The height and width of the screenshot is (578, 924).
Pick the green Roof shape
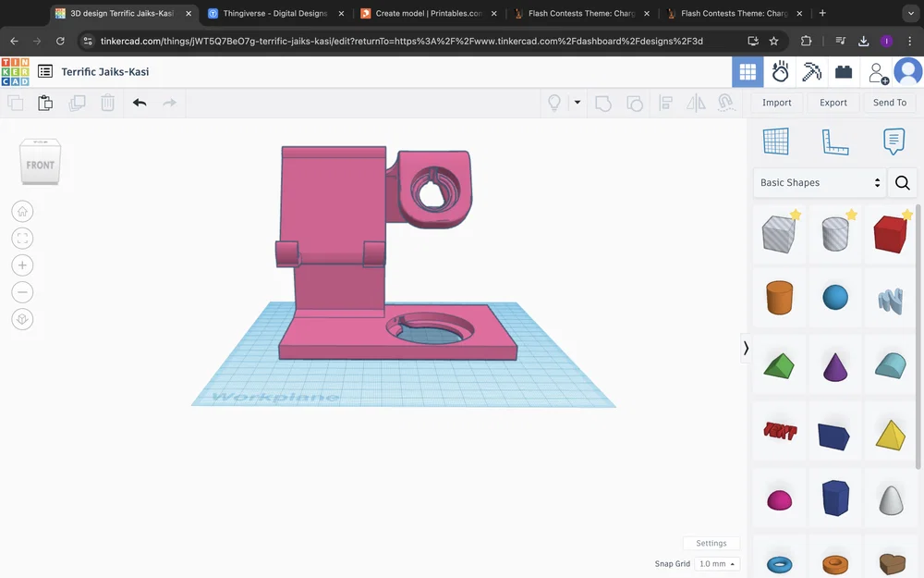point(779,365)
